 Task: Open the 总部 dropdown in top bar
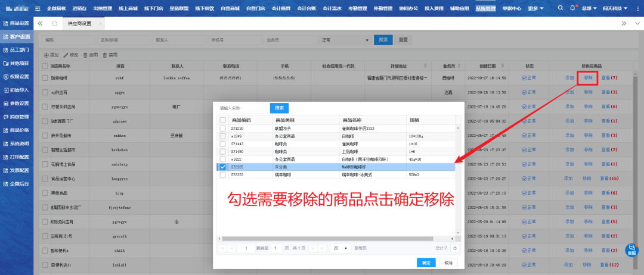pyautogui.click(x=589, y=9)
